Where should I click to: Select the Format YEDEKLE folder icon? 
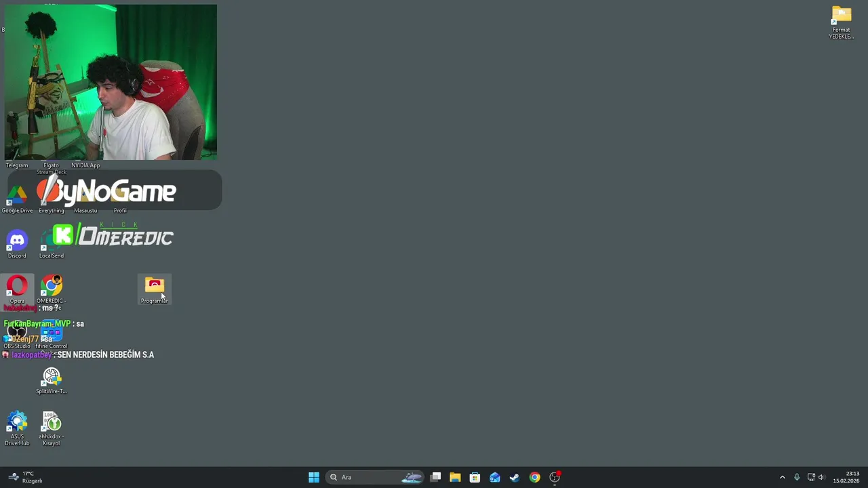coord(841,23)
